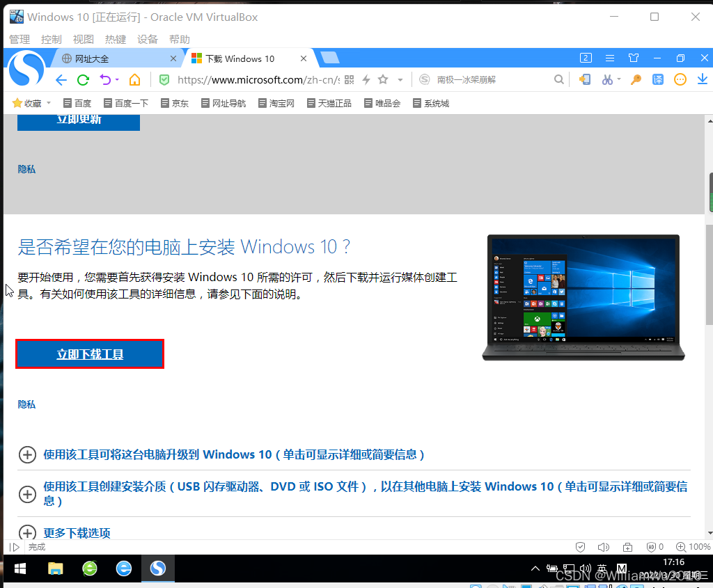Open the import bookmarks toolbar icon
Viewport: 713px width, 588px height.
(584, 80)
